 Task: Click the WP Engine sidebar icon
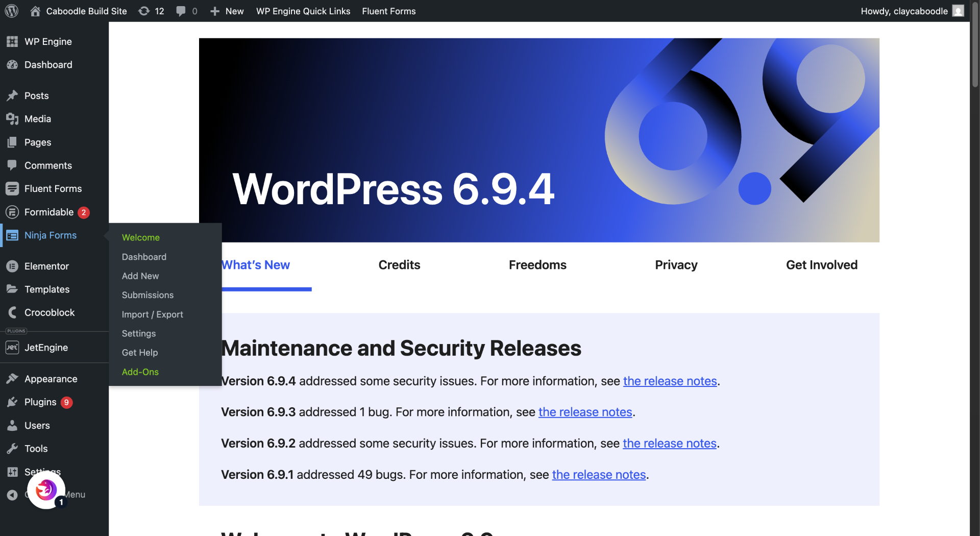[x=12, y=41]
